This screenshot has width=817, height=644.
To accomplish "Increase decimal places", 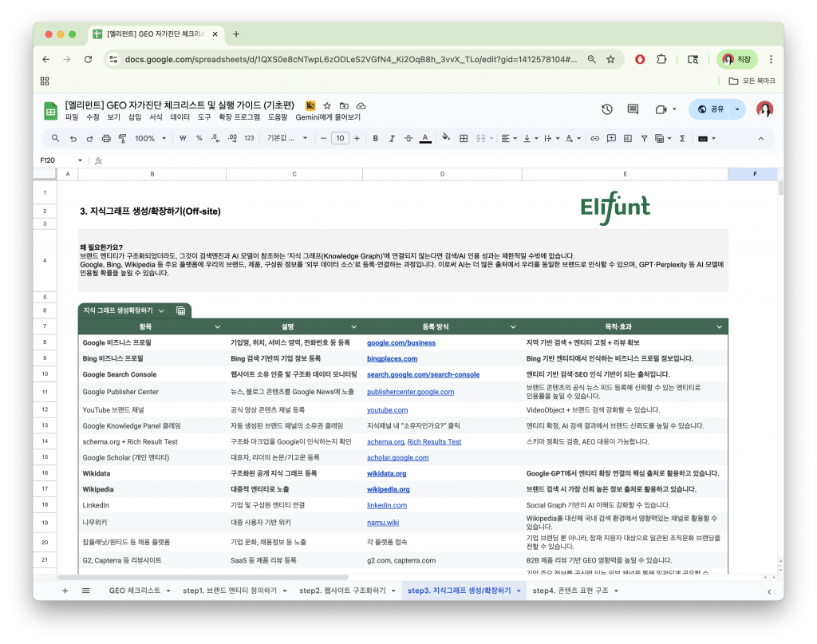I will [x=232, y=139].
